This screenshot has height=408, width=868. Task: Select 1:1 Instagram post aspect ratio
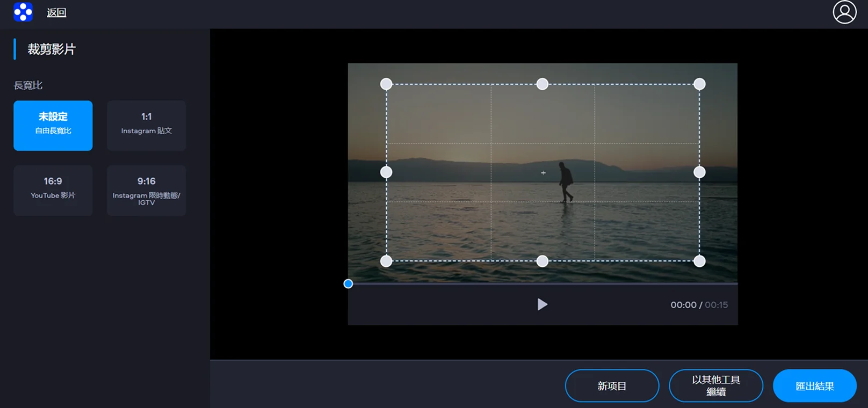click(147, 126)
